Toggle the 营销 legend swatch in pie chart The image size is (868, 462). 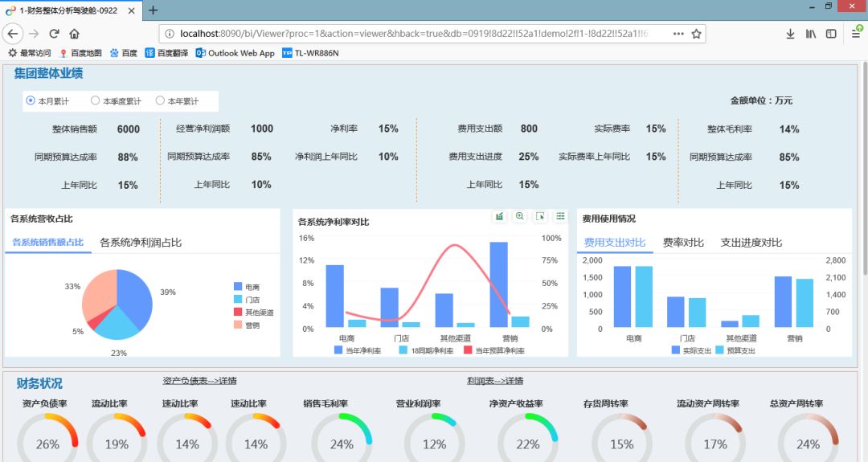[237, 325]
